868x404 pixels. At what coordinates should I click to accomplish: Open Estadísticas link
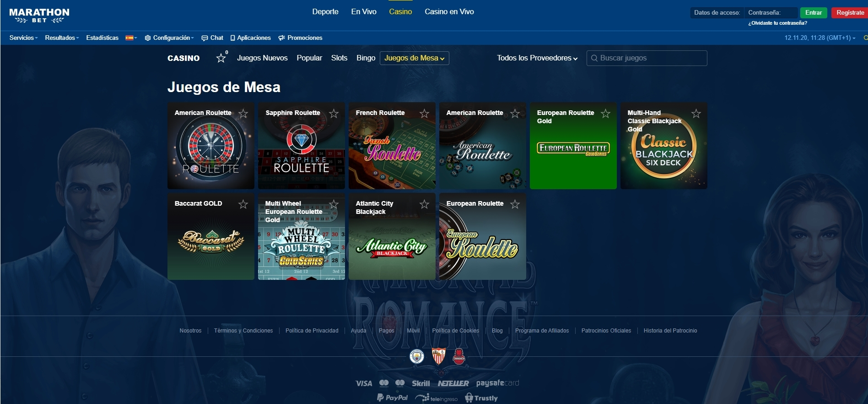point(102,38)
